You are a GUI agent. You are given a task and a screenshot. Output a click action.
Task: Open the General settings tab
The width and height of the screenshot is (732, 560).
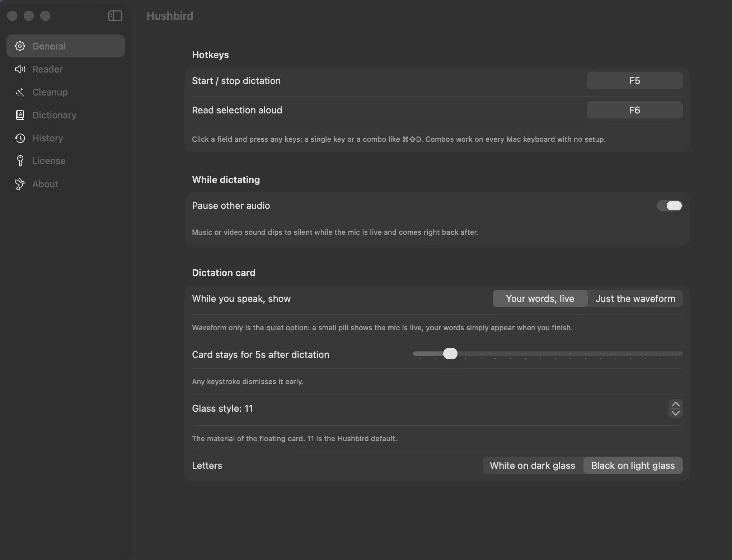66,46
